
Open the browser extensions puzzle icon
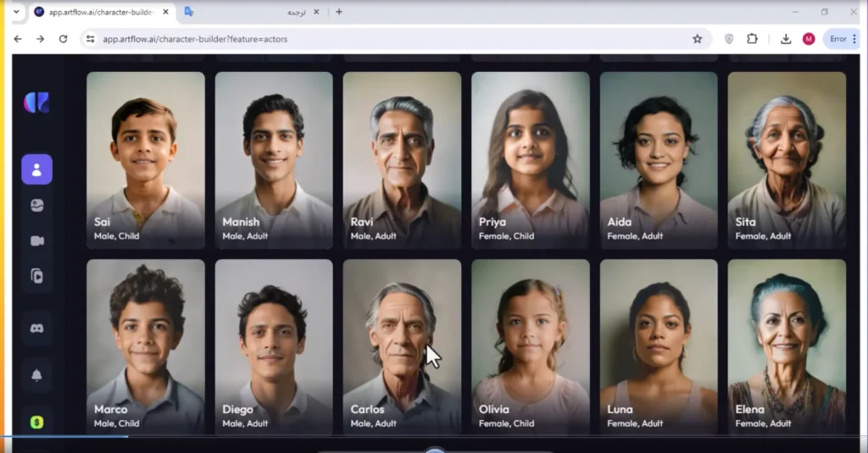pyautogui.click(x=752, y=39)
